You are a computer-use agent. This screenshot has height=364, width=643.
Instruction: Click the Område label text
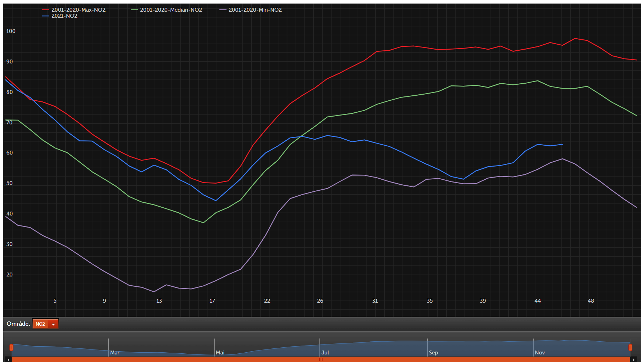click(x=18, y=324)
